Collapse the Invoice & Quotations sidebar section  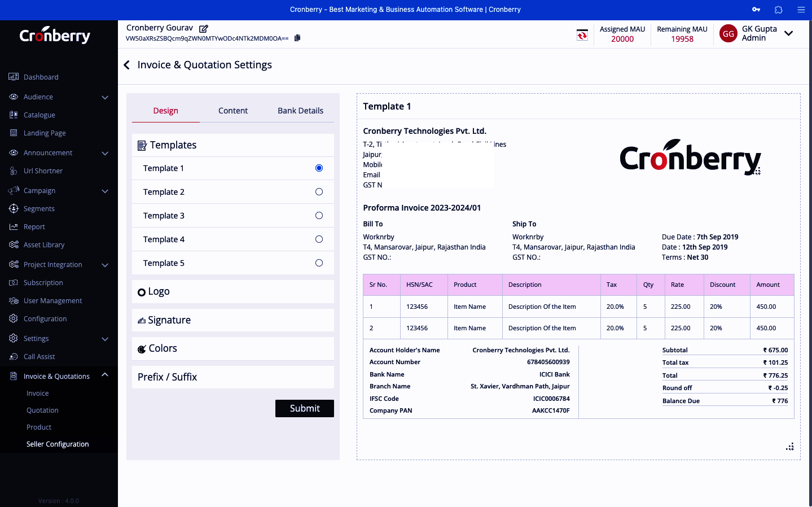pos(104,374)
